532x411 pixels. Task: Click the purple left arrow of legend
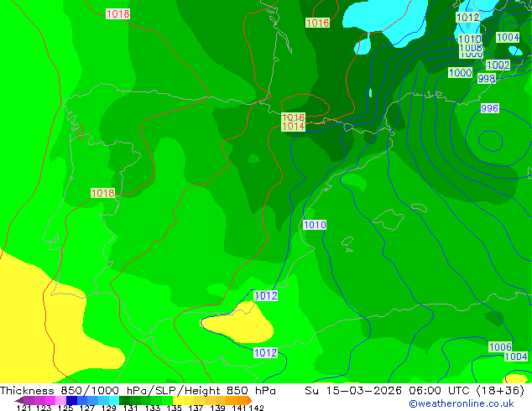click(19, 400)
